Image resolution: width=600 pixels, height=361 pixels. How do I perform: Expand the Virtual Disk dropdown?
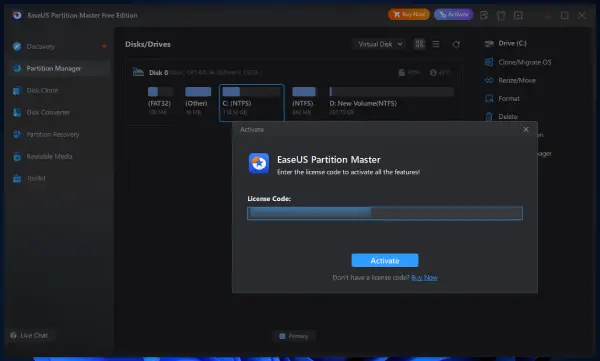[380, 44]
